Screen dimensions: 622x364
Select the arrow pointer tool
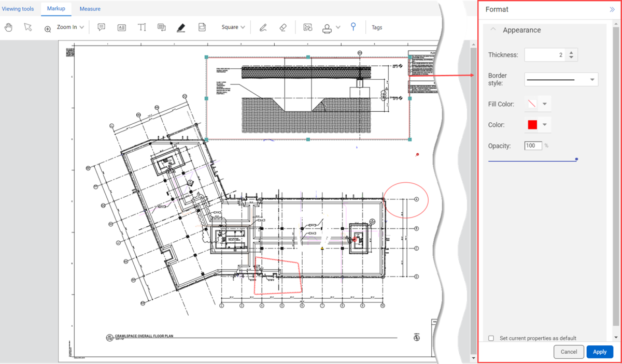point(28,27)
